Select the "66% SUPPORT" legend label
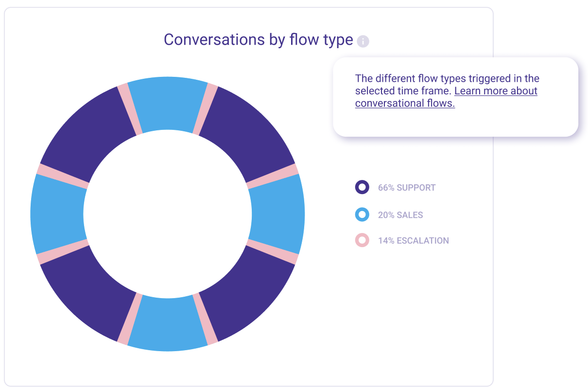Viewport: 588px width, 392px height. 407,188
